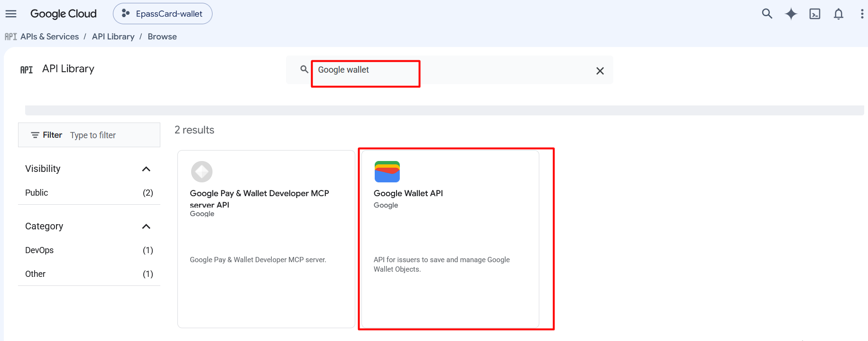868x341 pixels.
Task: Open Google Pay & Wallet Developer MCP card
Action: click(266, 239)
